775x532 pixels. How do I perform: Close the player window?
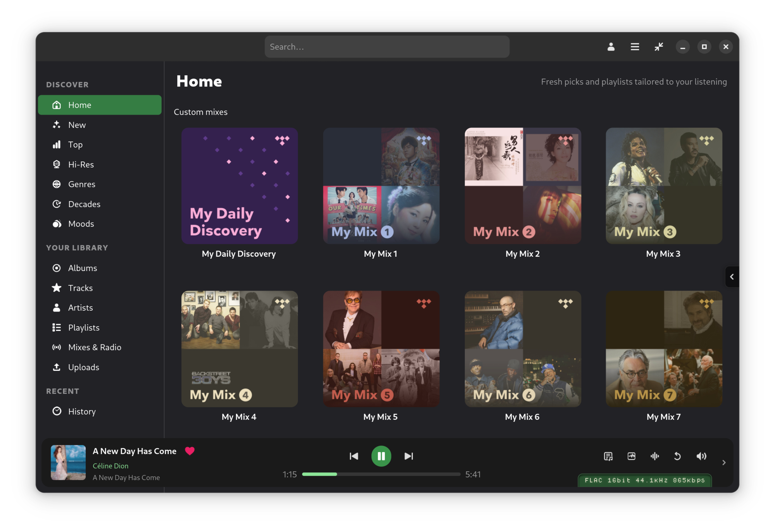coord(726,47)
